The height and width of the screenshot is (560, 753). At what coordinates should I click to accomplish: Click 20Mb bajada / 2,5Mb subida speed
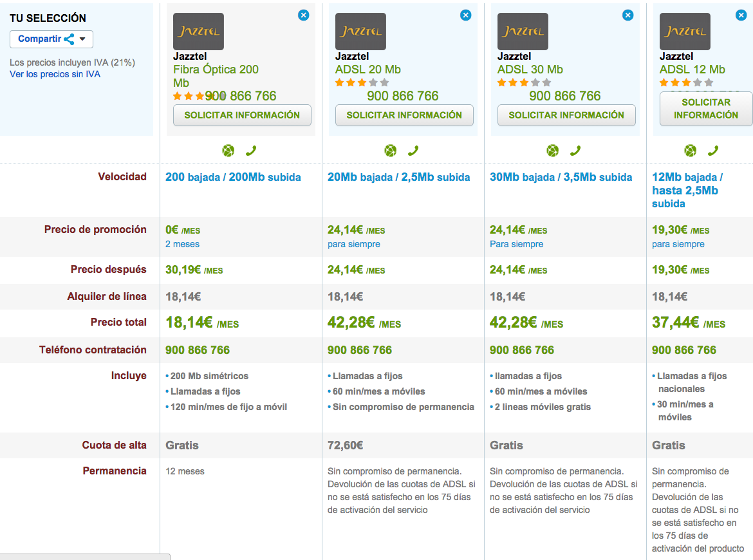click(398, 177)
